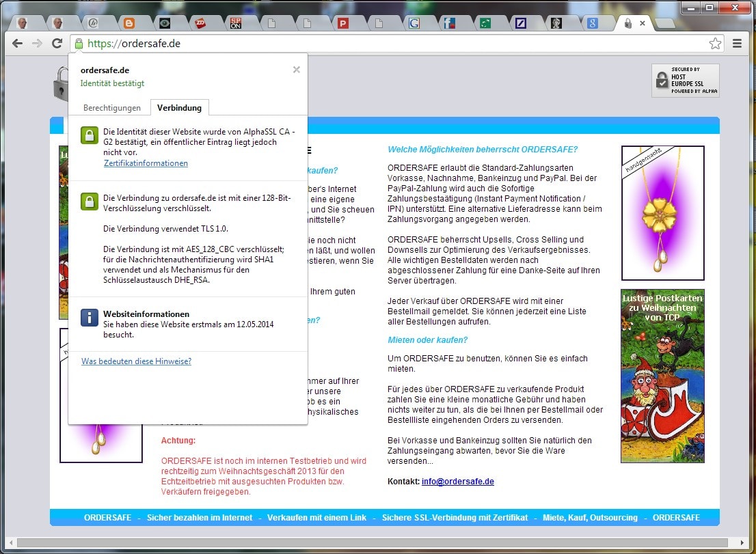Switch to the green icon tab
This screenshot has width=756, height=554.
485,23
